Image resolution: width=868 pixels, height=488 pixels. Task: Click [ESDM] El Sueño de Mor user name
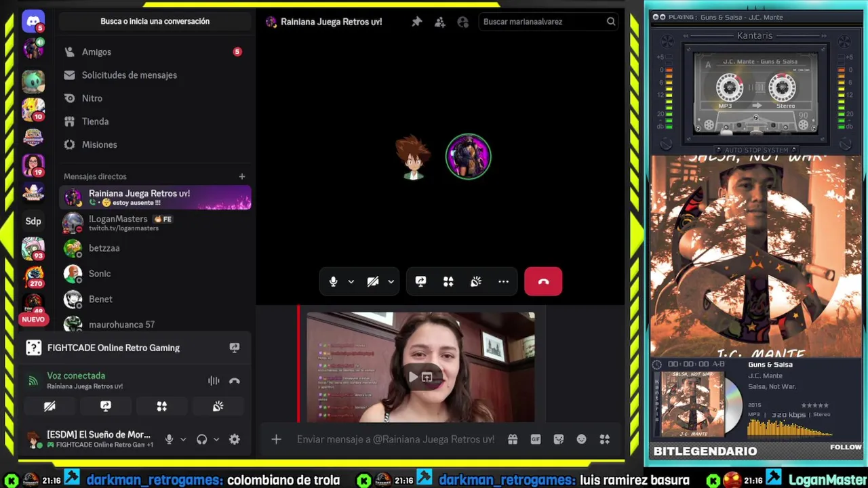click(99, 434)
